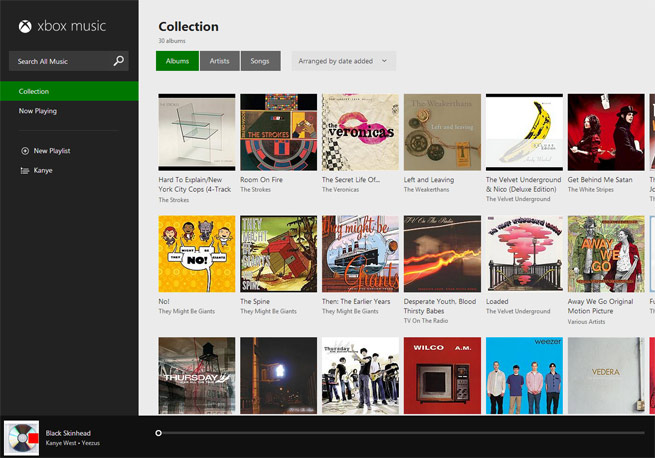Viewport: 655px width, 458px height.
Task: Open the Weezer blue album cover
Action: 524,376
